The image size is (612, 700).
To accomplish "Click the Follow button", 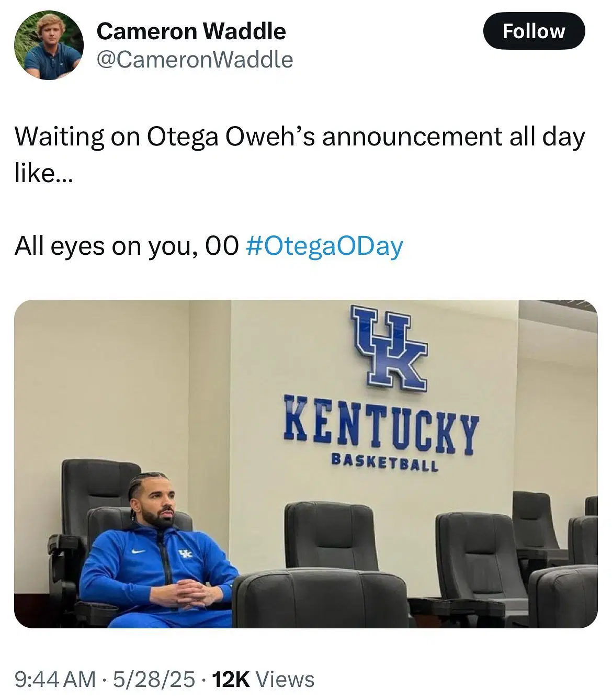I will (x=534, y=31).
